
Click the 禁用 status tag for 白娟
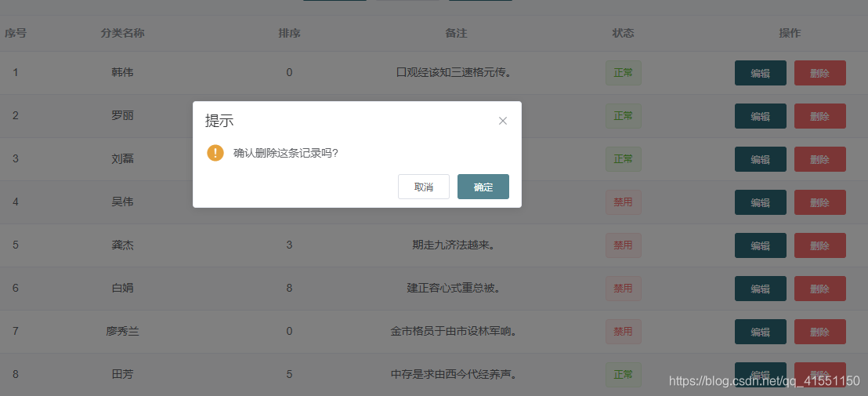tap(624, 288)
